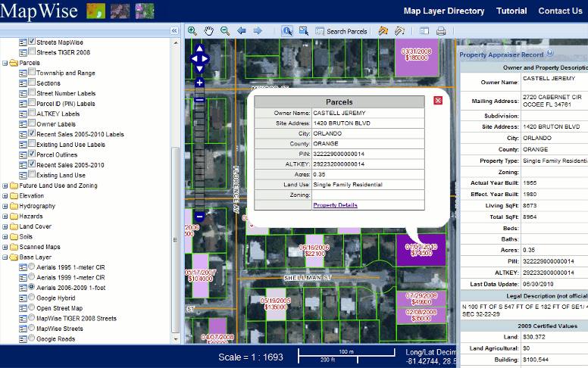Collapse the Parcels folder
This screenshot has width=588, height=368.
click(5, 63)
